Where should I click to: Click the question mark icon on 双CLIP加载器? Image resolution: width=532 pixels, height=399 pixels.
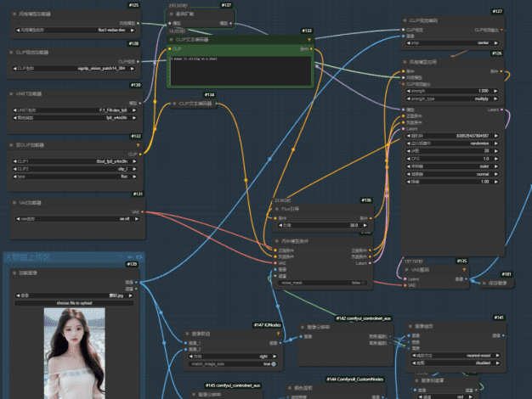pos(138,145)
